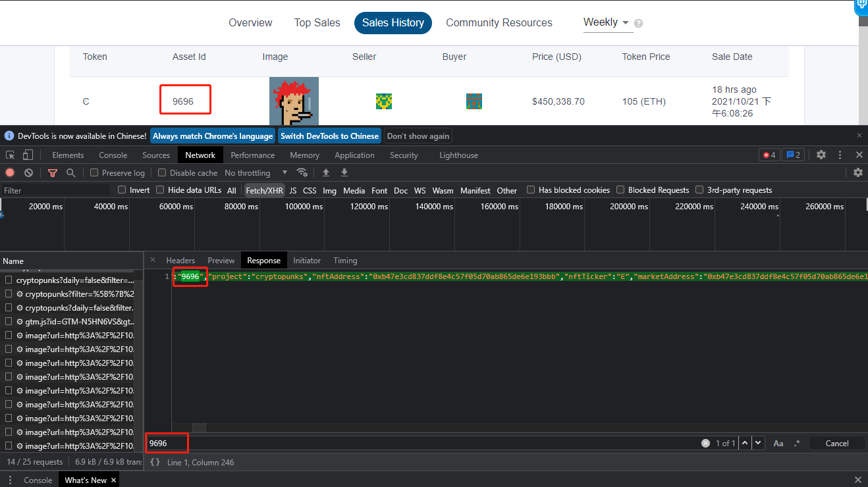The image size is (868, 487).
Task: Check Blocked Requests checkbox
Action: click(x=620, y=190)
